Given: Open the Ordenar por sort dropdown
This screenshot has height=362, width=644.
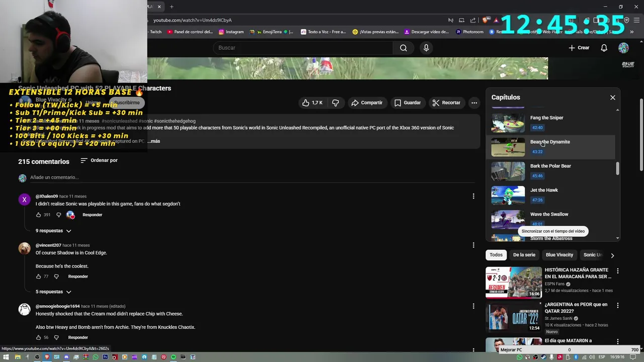Looking at the screenshot, I should (99, 160).
